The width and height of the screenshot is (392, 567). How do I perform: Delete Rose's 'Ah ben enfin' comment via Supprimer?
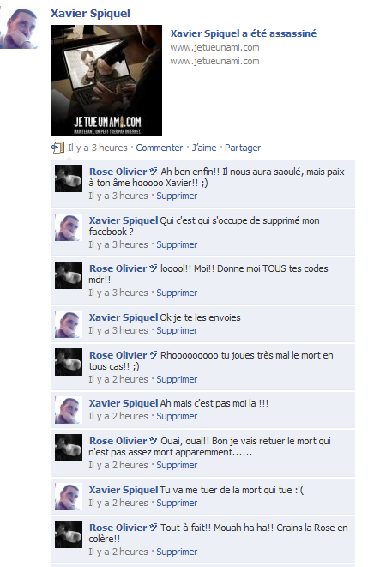(177, 196)
